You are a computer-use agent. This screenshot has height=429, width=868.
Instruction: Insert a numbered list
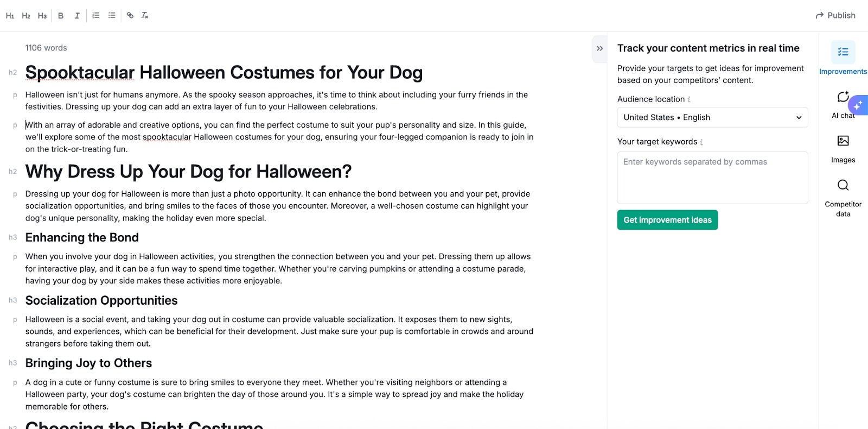pos(95,15)
